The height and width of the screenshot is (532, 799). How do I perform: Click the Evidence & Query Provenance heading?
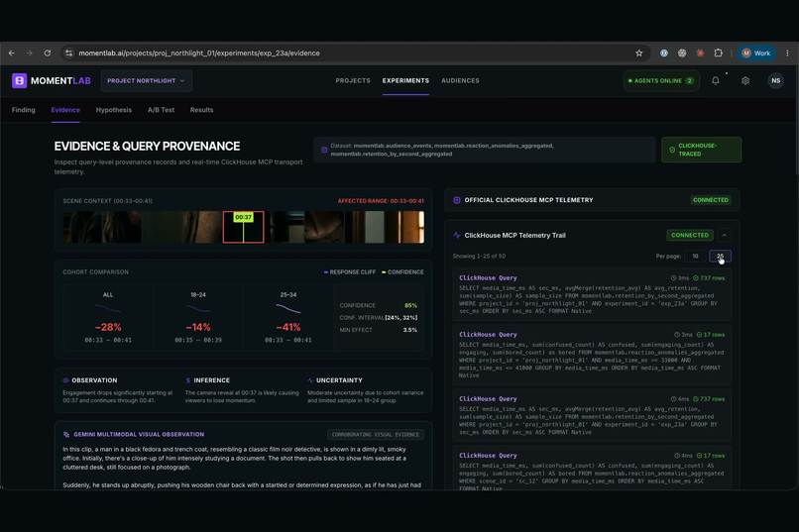(x=147, y=146)
